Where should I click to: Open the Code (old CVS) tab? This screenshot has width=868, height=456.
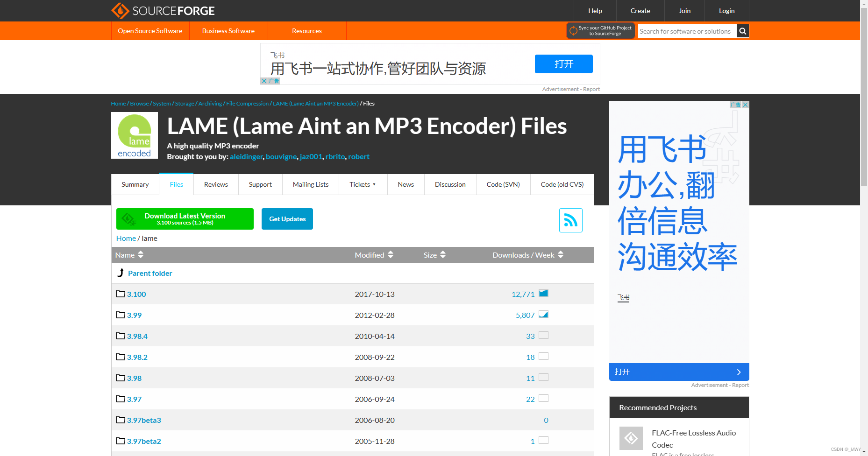(x=562, y=184)
